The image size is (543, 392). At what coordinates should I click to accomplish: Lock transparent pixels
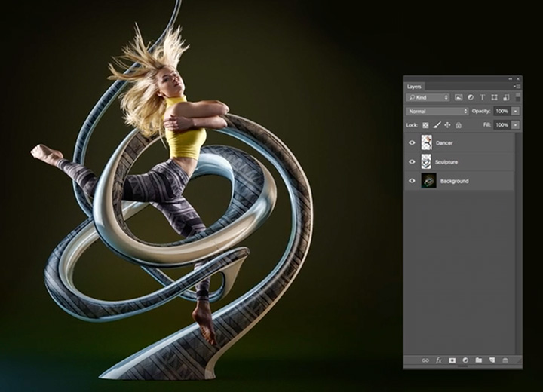tap(425, 124)
